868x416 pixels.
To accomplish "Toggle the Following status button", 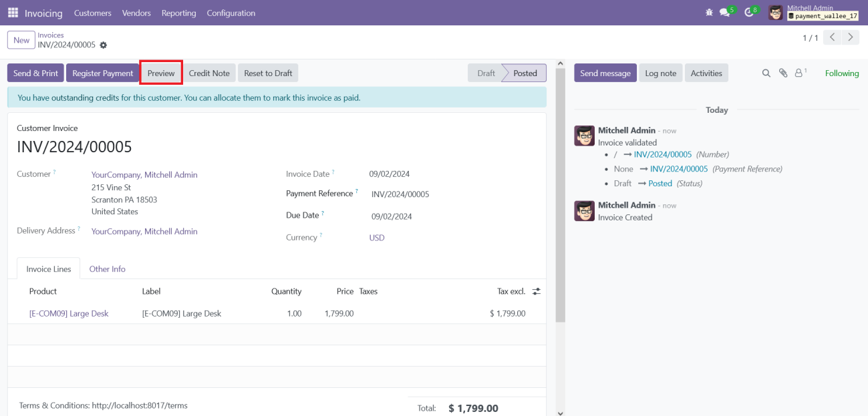I will (x=841, y=73).
